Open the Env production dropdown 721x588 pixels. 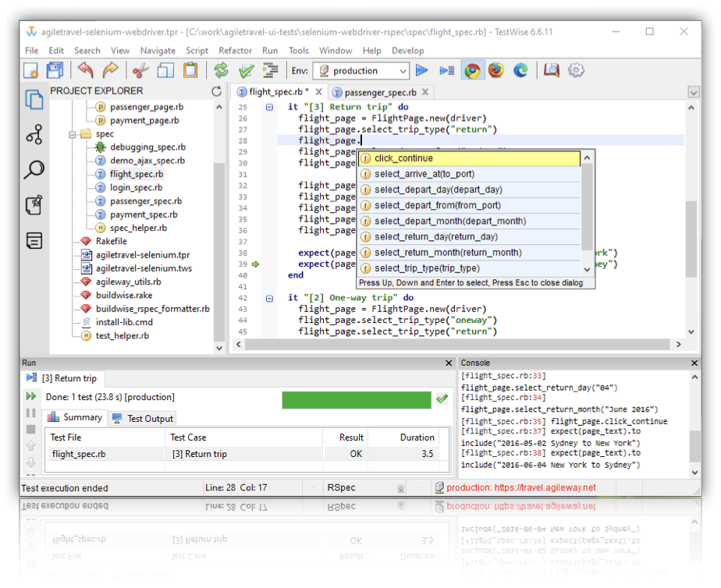click(361, 71)
